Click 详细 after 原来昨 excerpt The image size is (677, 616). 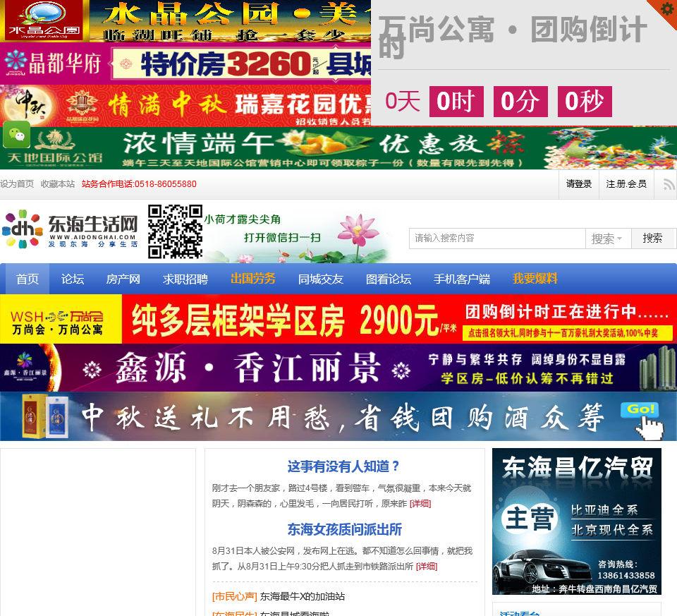(x=420, y=504)
